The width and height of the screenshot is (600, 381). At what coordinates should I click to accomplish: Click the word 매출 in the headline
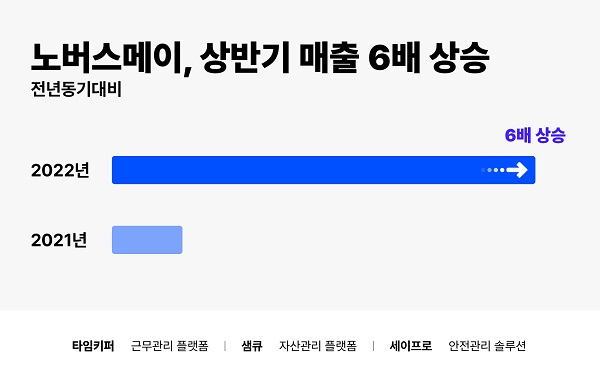pyautogui.click(x=329, y=57)
